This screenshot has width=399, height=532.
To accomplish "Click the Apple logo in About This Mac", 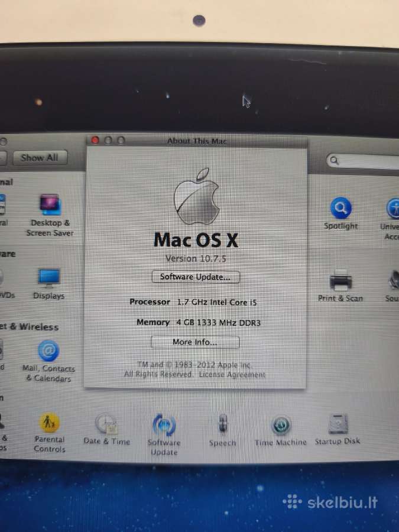I will point(196,196).
